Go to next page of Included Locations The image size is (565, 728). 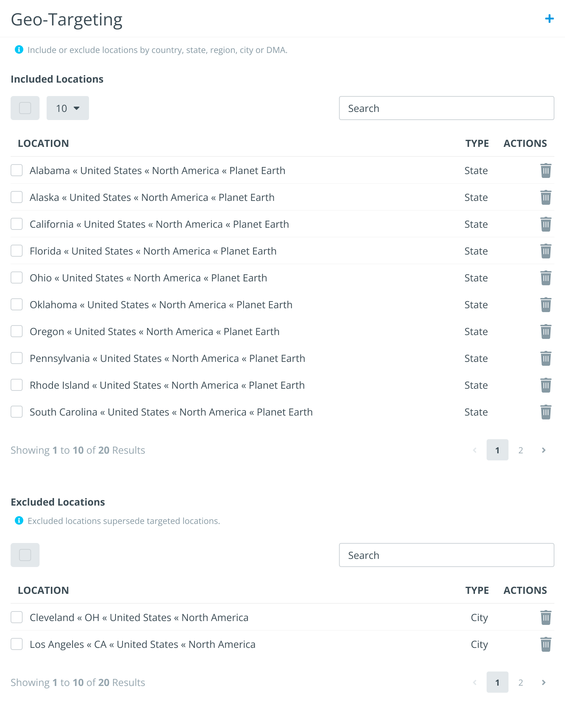(544, 450)
